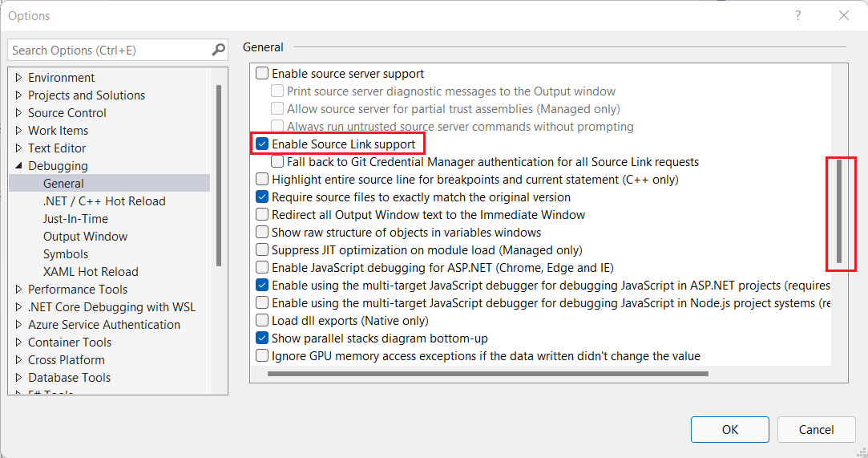Check Ignore GPU memory access exceptions

coord(262,355)
